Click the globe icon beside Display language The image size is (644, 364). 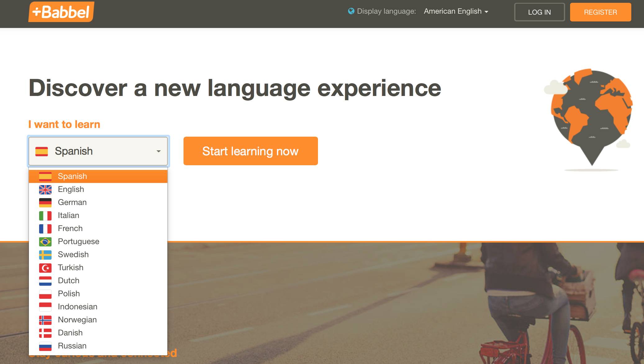click(351, 11)
